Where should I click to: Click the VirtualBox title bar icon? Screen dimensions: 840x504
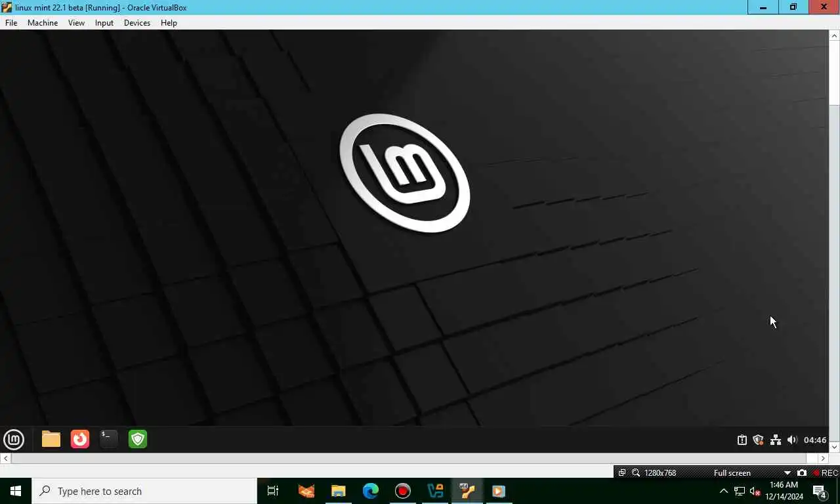[7, 7]
